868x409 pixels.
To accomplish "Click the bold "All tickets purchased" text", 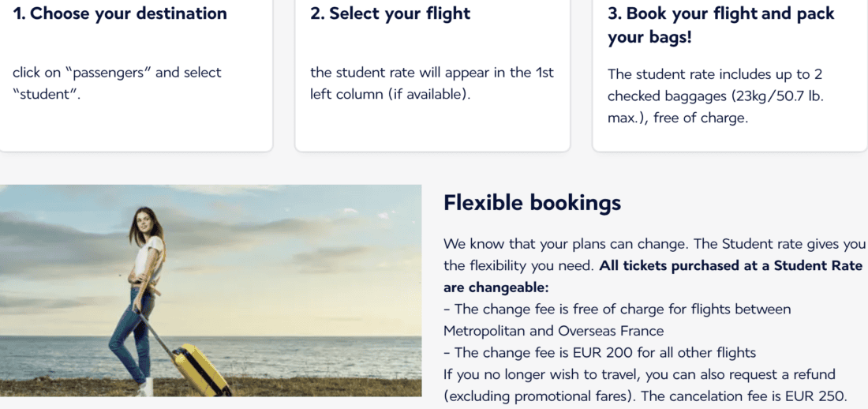I will 730,266.
